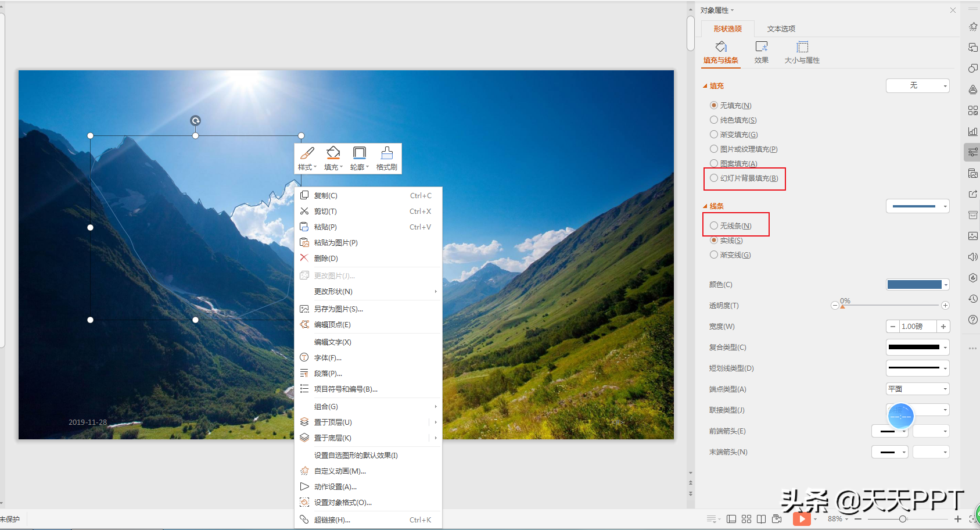Choose Custom Animation (自定义动画) menu item
980x530 pixels.
368,471
